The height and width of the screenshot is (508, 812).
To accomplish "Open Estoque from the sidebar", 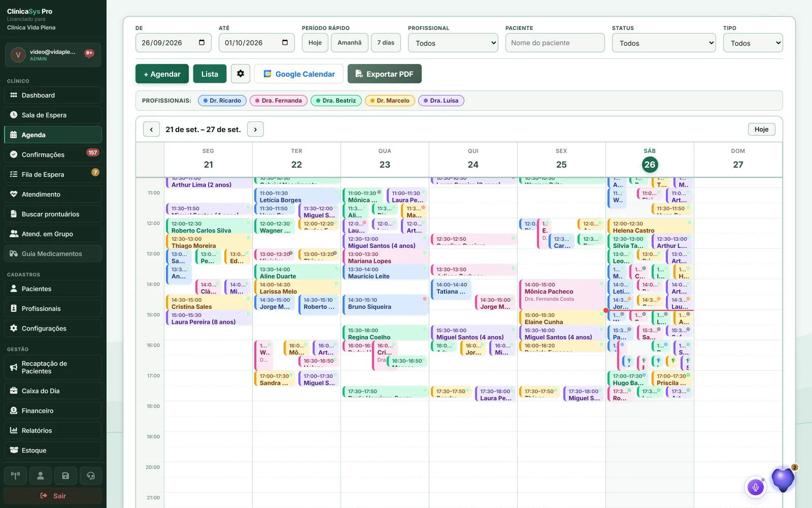I will click(53, 450).
